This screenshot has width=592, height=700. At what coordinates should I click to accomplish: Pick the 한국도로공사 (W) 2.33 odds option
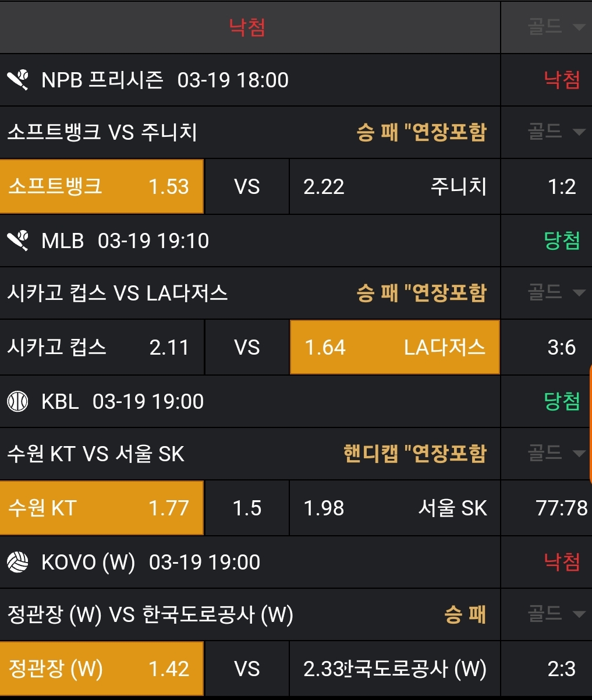[x=395, y=669]
